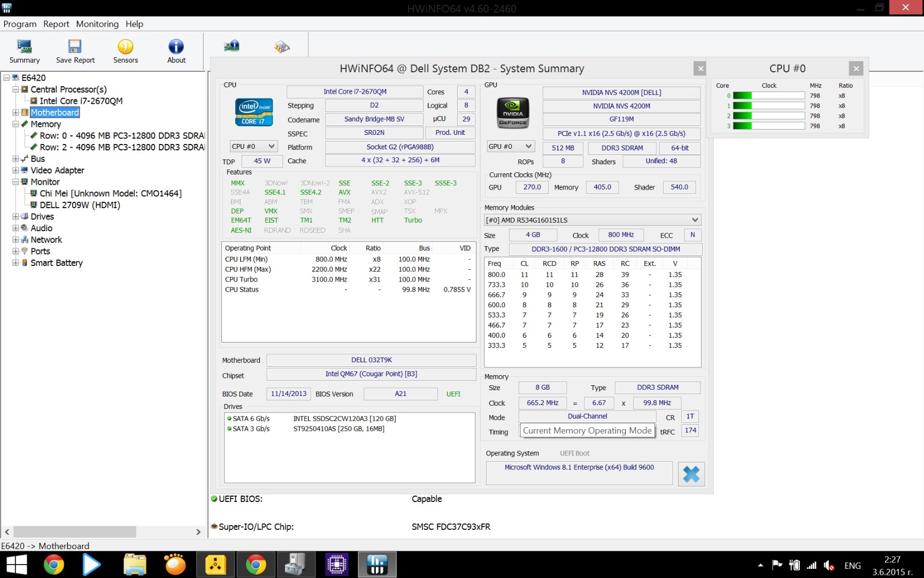
Task: Click the green check icon beside UEFI BIOS
Action: pos(214,499)
